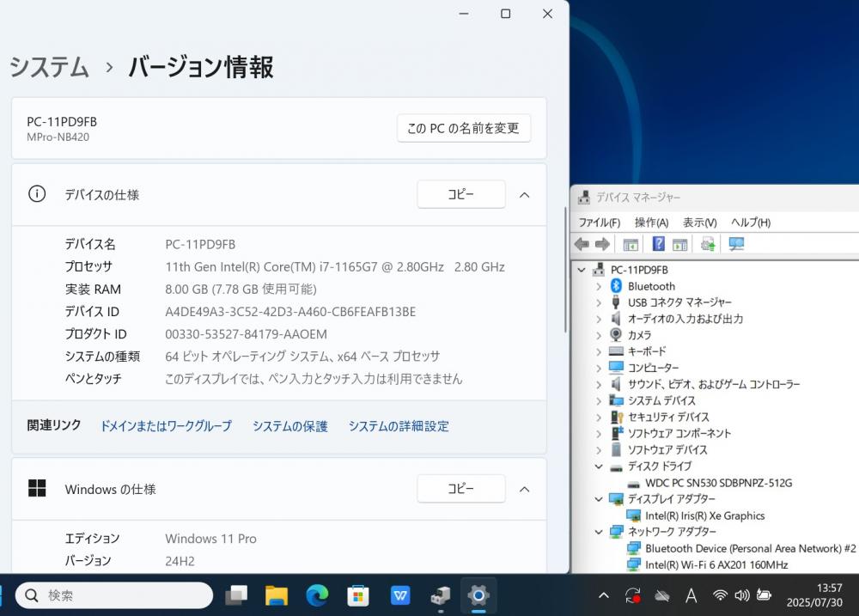Viewport: 859px width, 616px height.
Task: Click the Forward arrow in Device Manager toolbar
Action: 603,245
